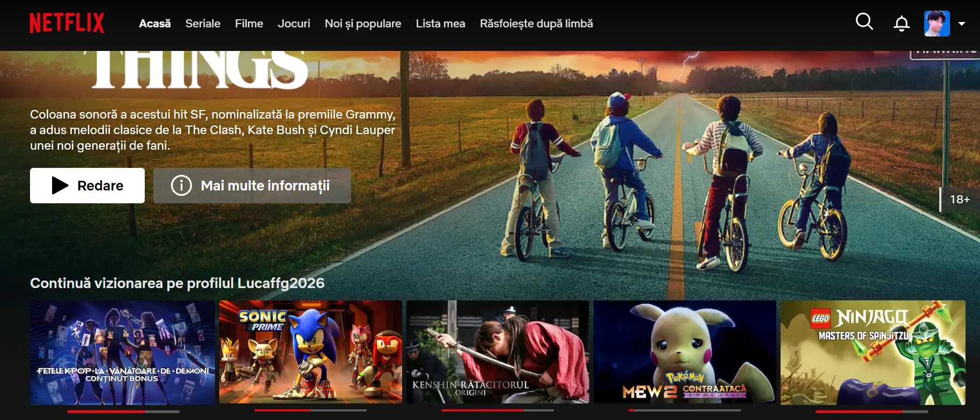Click the 'Coloana sonoră a acestui hit SF' description
Viewport: 980px width, 420px height.
click(x=213, y=130)
